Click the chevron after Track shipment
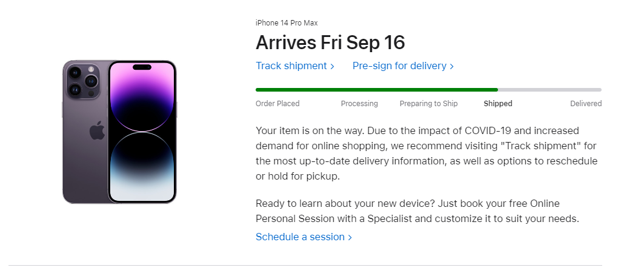644x273 pixels. point(332,66)
